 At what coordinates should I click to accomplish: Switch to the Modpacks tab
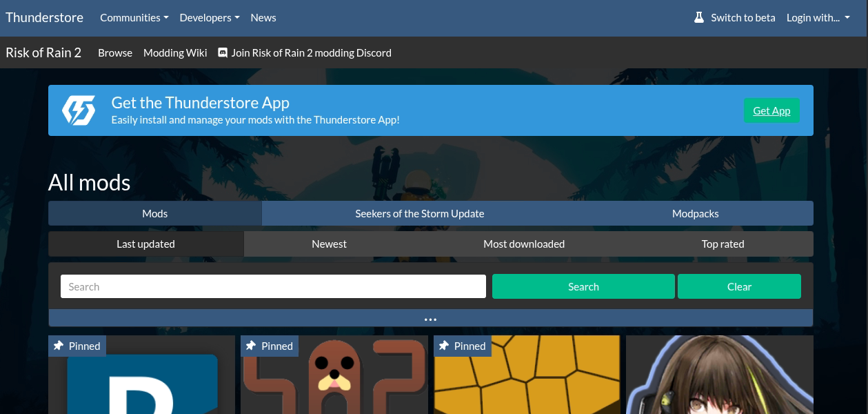pos(695,213)
